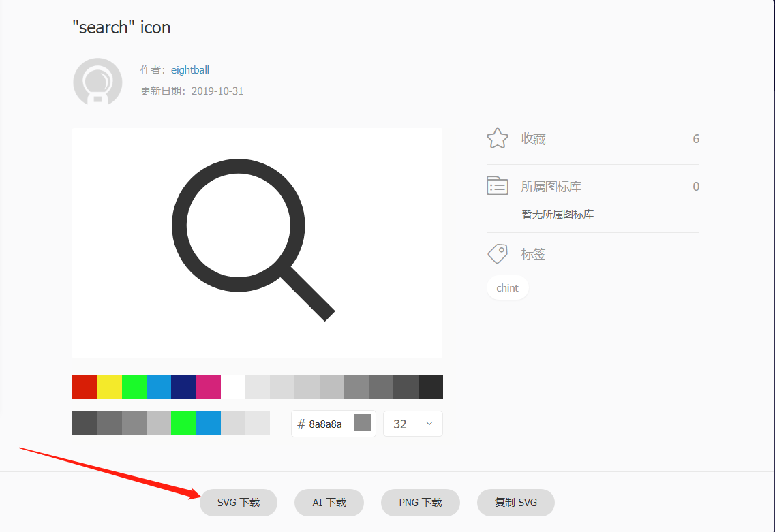Open the icon size dropdown showing 32
The width and height of the screenshot is (775, 532).
click(412, 423)
